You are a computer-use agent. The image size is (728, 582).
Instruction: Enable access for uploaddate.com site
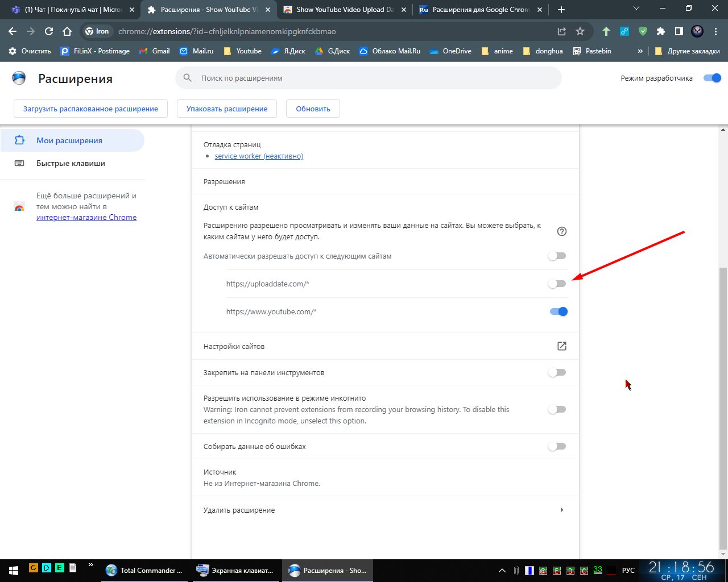[x=557, y=284]
